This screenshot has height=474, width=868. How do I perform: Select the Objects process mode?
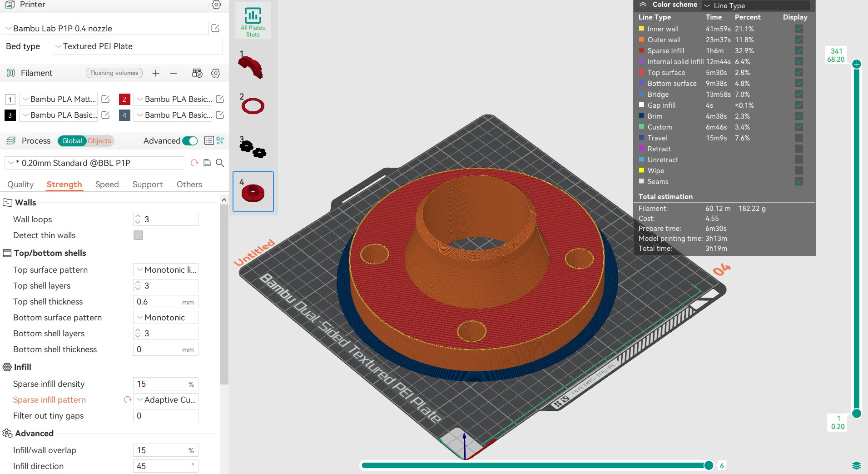click(x=99, y=141)
